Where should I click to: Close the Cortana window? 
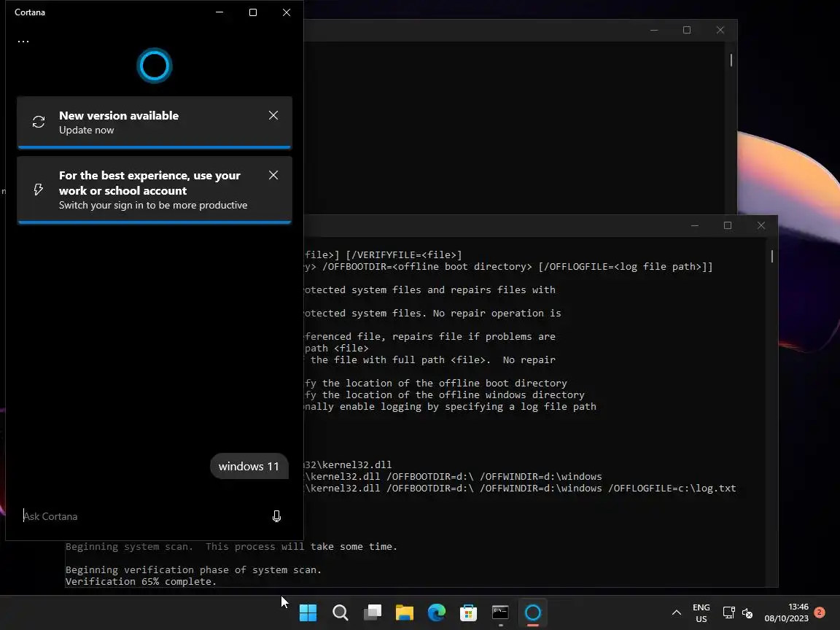point(287,12)
